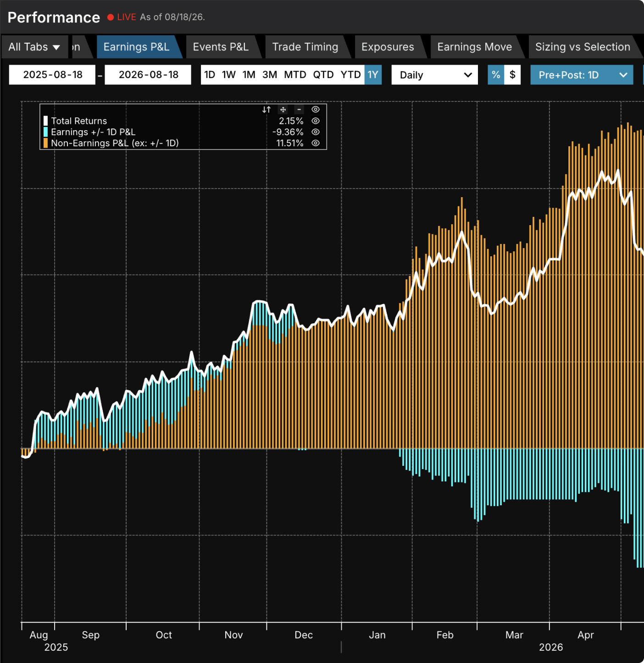Screen dimensions: 644x663
Task: Click the cyan Earnings P&L color swatch
Action: tap(45, 132)
